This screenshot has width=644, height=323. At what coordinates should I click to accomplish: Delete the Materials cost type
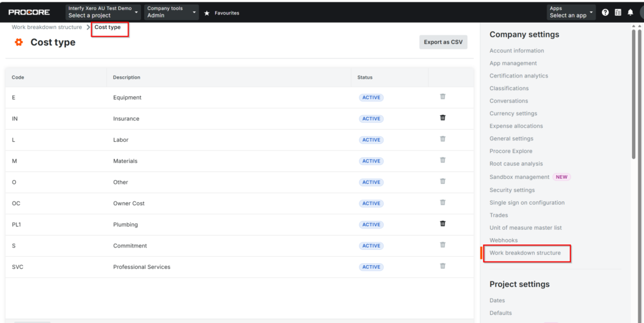(443, 160)
